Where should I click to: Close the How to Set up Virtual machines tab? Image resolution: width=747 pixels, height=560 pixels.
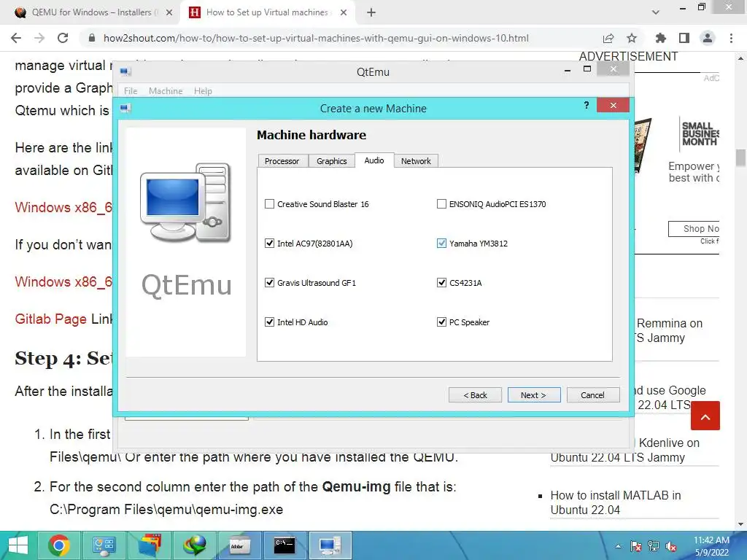point(344,12)
